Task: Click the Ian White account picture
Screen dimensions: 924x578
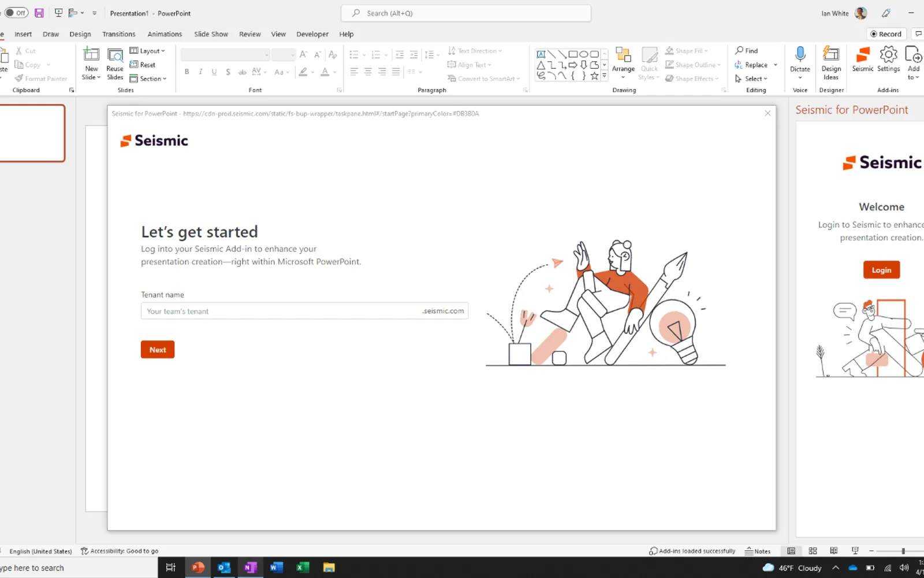Action: click(860, 13)
